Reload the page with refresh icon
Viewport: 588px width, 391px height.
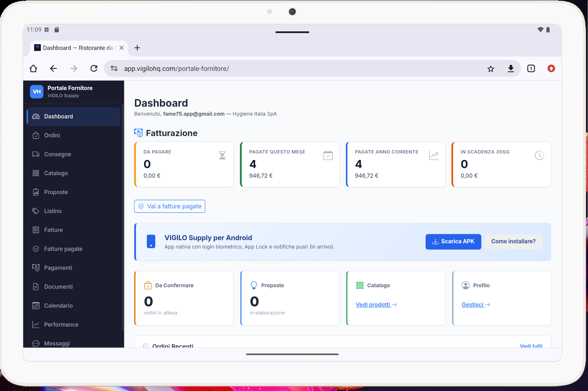coord(94,68)
